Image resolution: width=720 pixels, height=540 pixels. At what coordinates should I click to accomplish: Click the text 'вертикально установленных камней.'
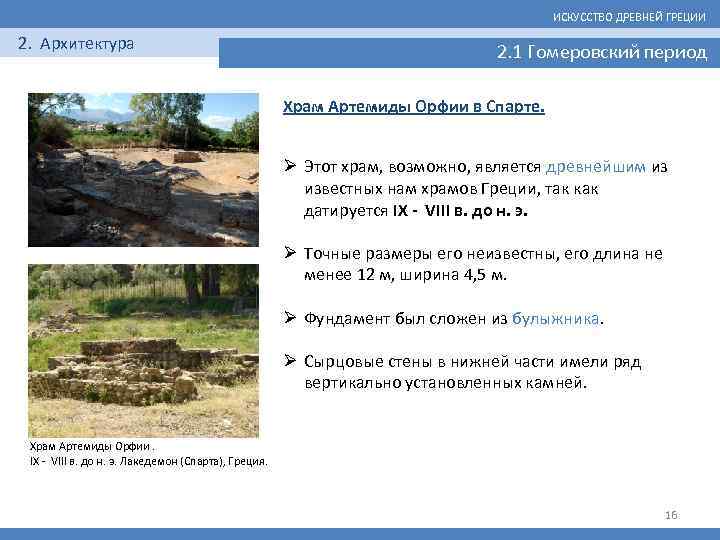[x=445, y=383]
